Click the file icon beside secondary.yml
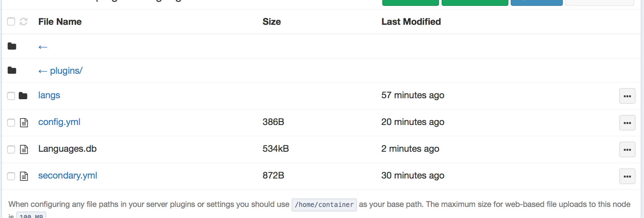The width and height of the screenshot is (644, 218). pyautogui.click(x=24, y=176)
